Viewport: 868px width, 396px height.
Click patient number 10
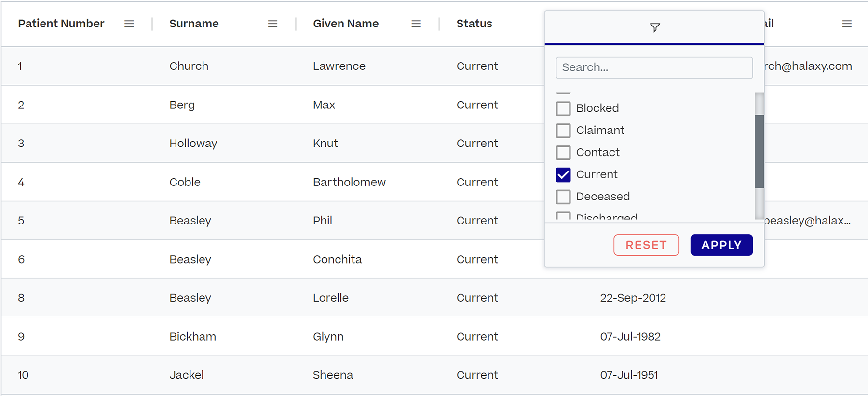[23, 375]
